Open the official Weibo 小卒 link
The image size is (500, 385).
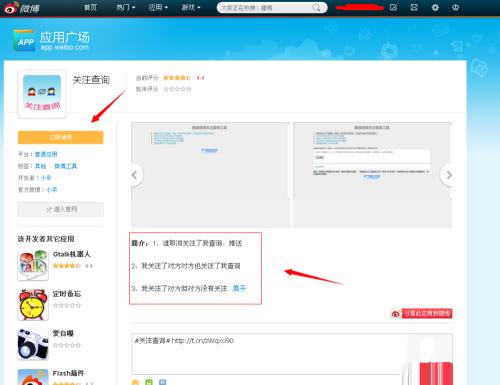coord(52,190)
